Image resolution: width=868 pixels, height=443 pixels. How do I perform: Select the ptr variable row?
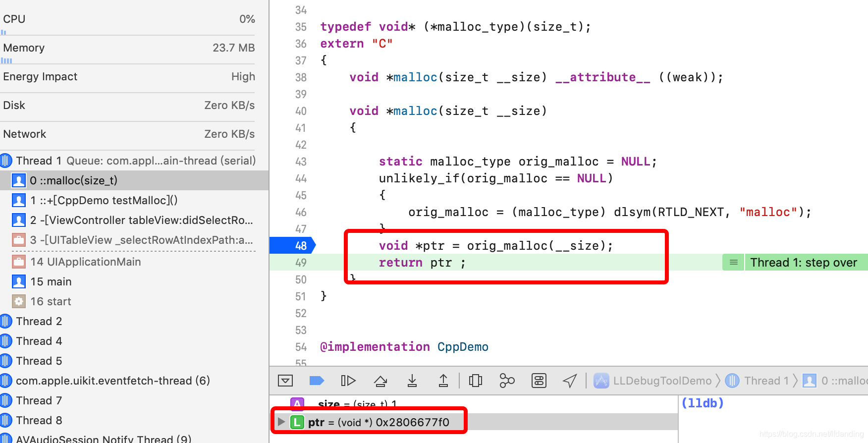coord(474,422)
